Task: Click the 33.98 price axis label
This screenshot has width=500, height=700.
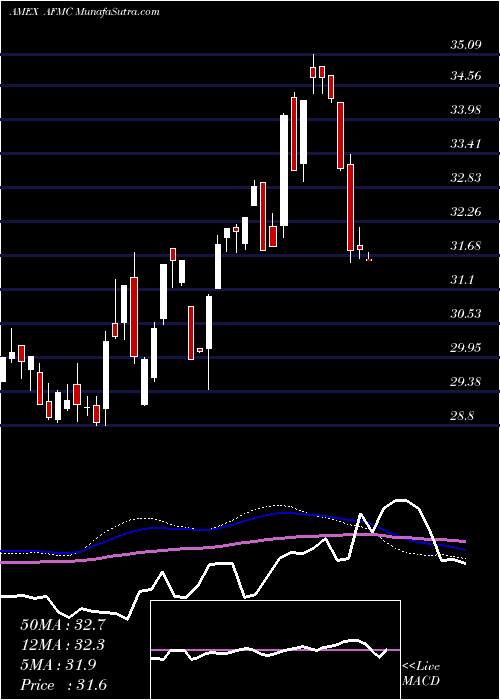Action: [465, 109]
